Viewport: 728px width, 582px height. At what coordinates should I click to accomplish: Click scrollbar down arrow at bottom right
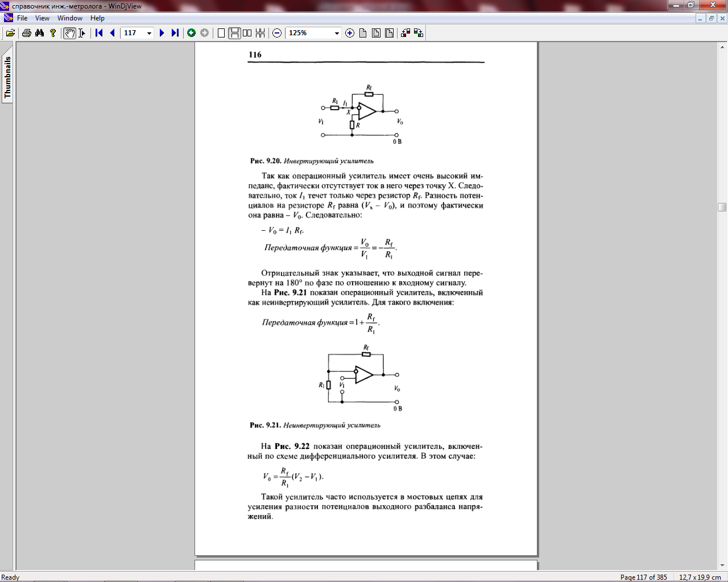click(722, 566)
